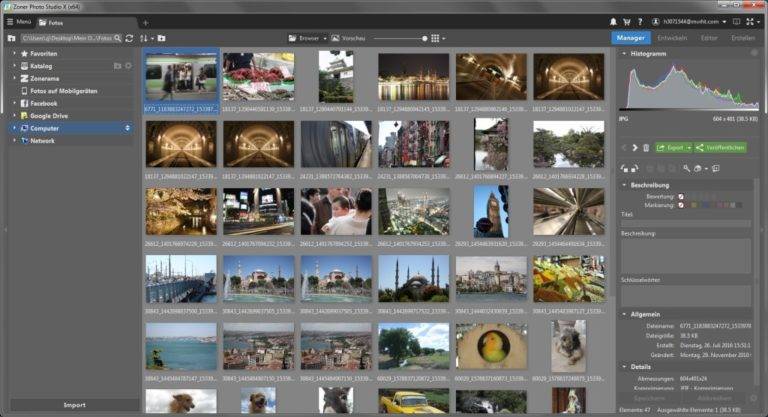Open the hamburger Menu button
The width and height of the screenshot is (768, 417).
click(x=19, y=22)
